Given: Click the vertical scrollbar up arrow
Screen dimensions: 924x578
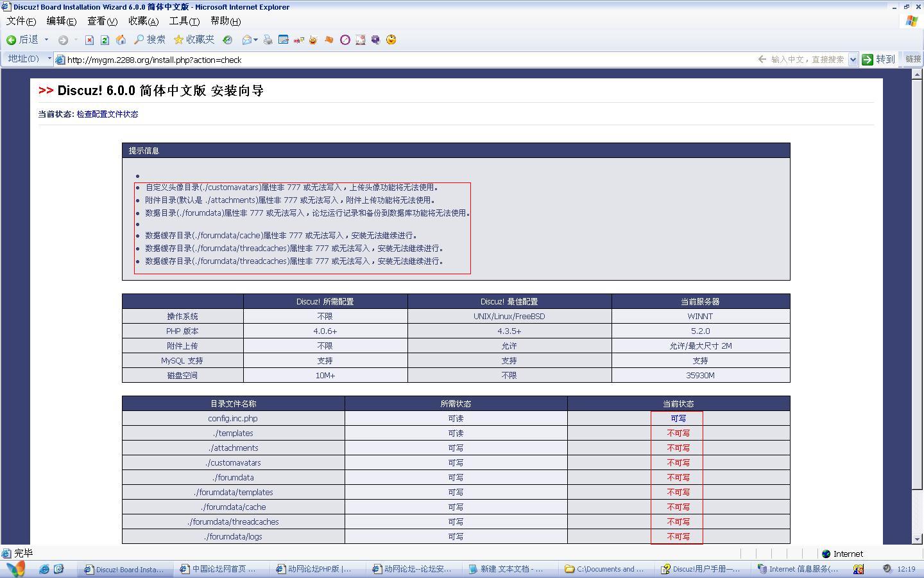Looking at the screenshot, I should [x=918, y=74].
